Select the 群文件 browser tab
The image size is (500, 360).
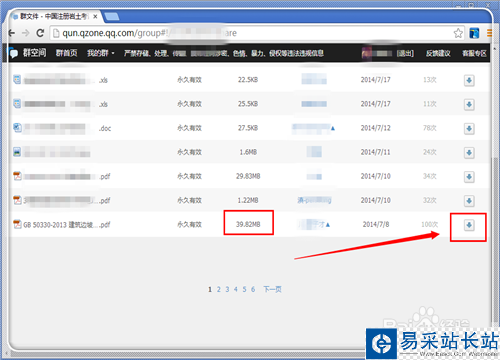click(53, 16)
